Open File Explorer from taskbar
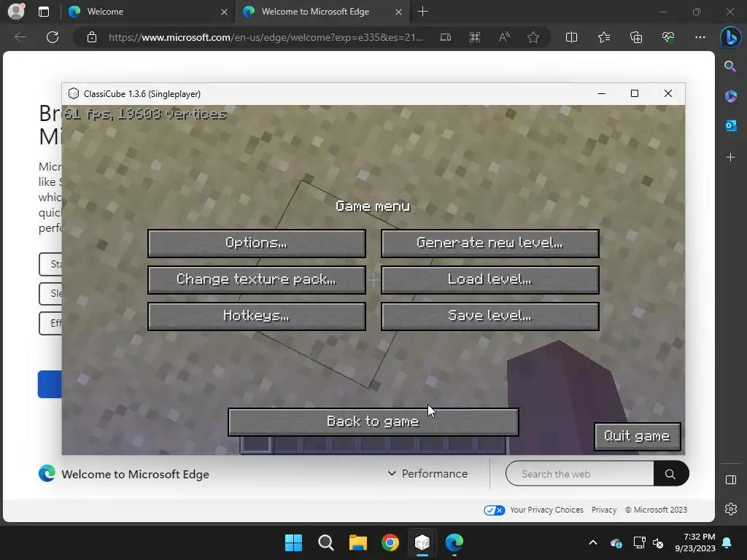The width and height of the screenshot is (747, 560). coord(357,542)
